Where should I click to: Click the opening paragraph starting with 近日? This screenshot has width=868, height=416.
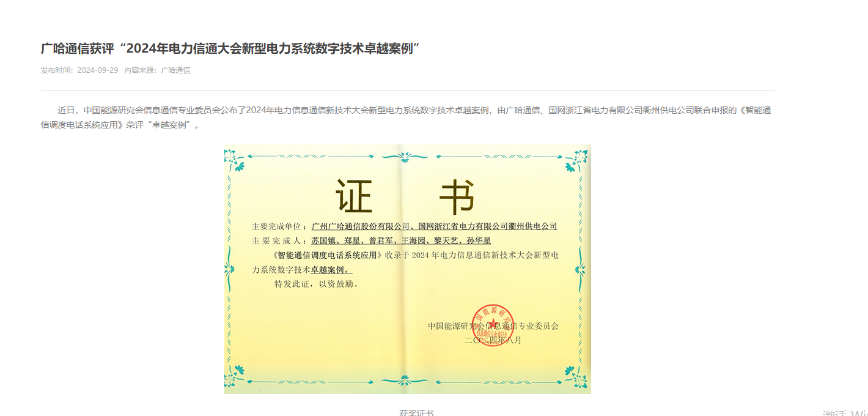point(407,117)
